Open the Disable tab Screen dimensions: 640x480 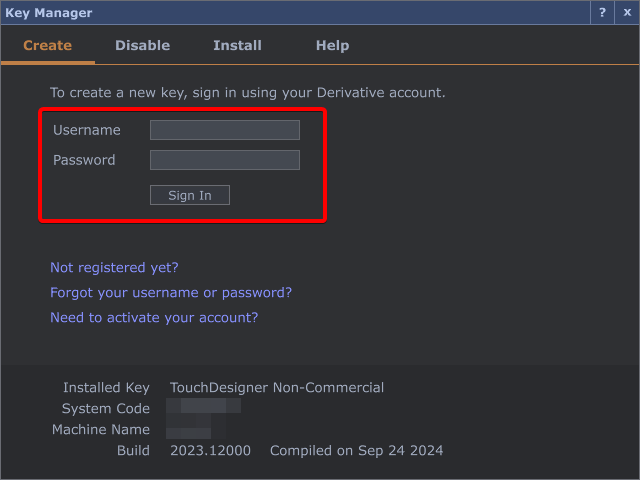click(142, 45)
